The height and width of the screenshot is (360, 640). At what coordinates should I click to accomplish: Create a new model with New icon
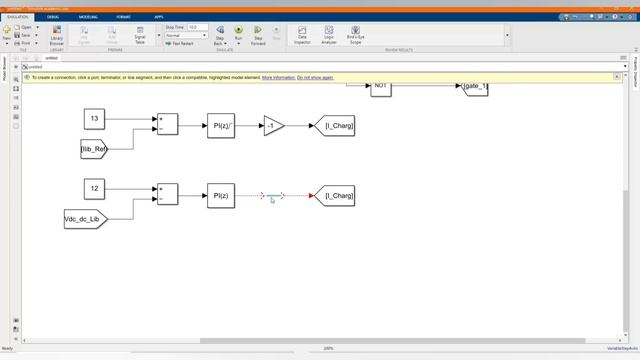pyautogui.click(x=7, y=30)
